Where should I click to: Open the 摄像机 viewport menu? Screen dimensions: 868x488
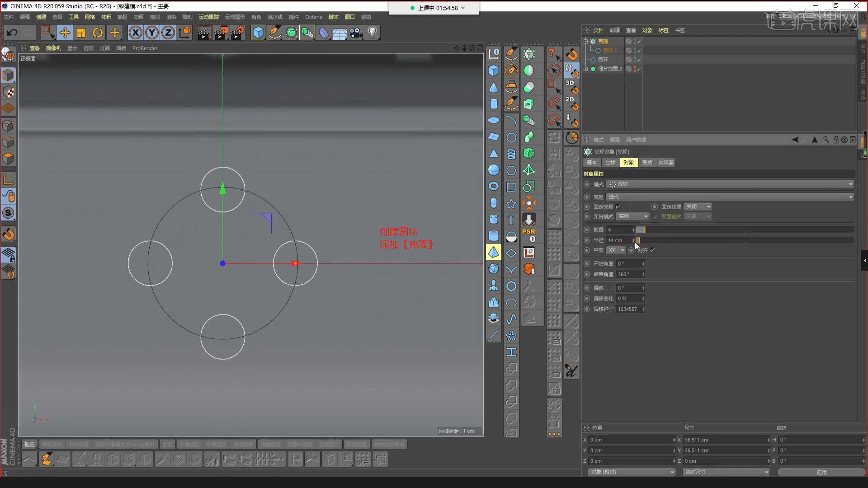tap(53, 48)
